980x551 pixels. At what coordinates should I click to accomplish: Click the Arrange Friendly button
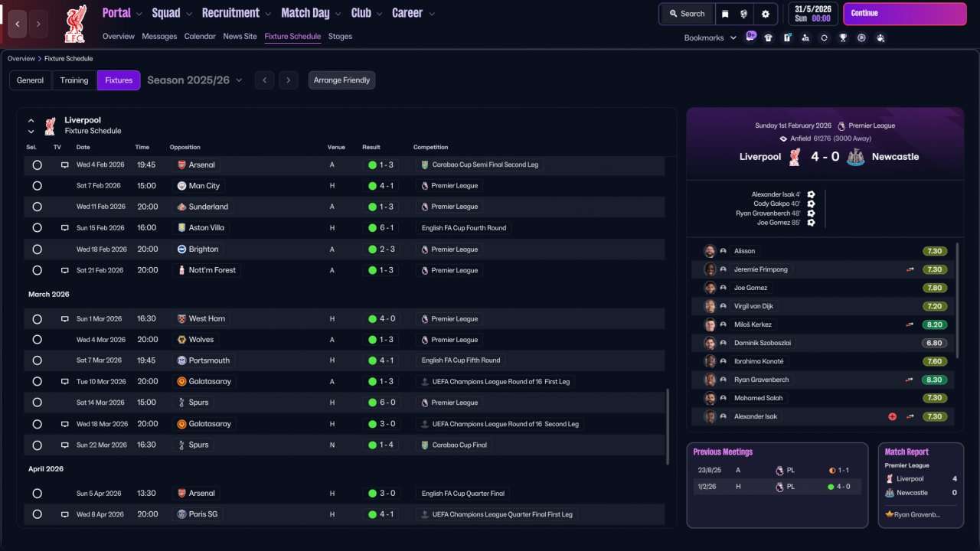click(341, 80)
